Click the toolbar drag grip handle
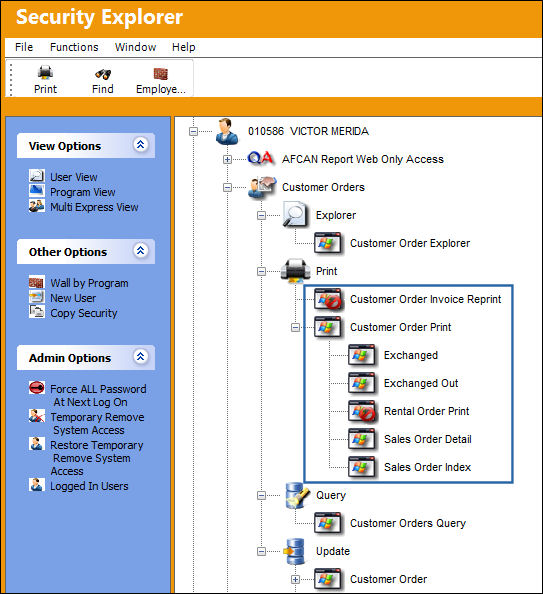 11,80
